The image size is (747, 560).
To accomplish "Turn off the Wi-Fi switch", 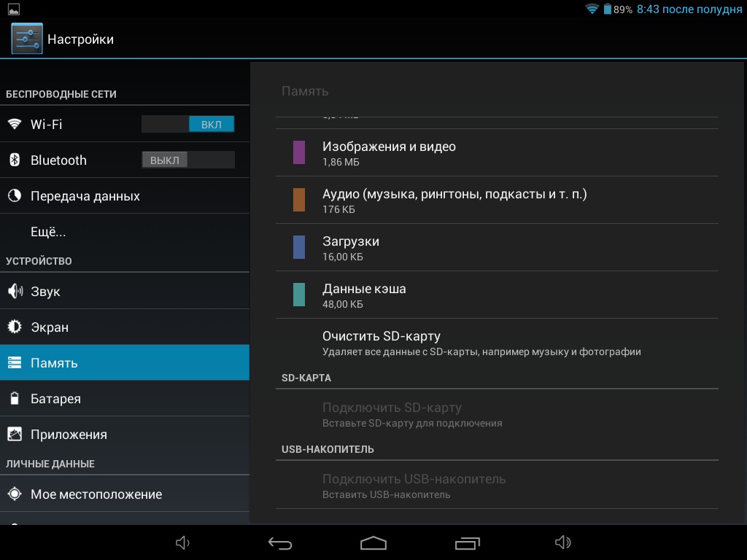I will (x=188, y=124).
